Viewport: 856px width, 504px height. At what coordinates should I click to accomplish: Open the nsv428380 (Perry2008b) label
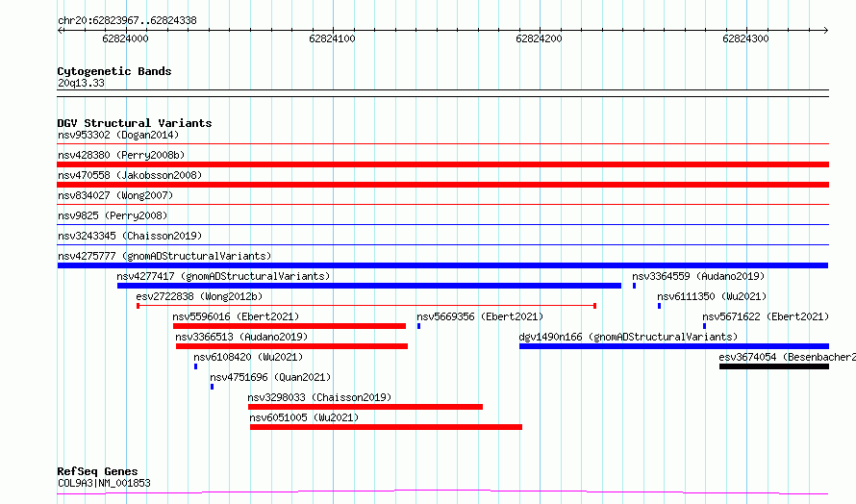click(121, 155)
